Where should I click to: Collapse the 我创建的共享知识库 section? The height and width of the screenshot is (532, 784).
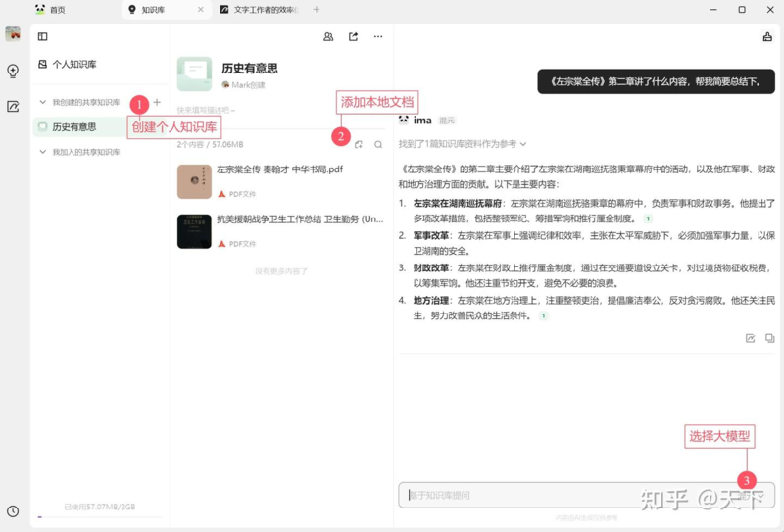coord(42,102)
